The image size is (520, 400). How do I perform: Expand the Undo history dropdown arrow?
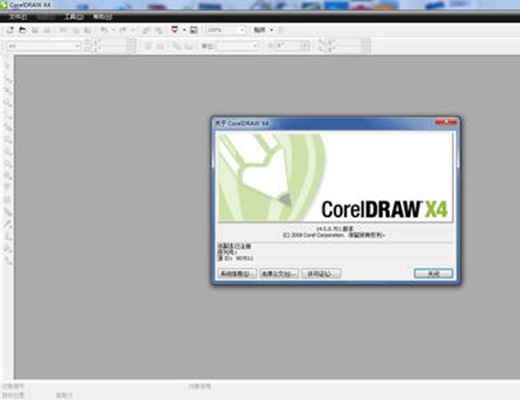pos(113,30)
